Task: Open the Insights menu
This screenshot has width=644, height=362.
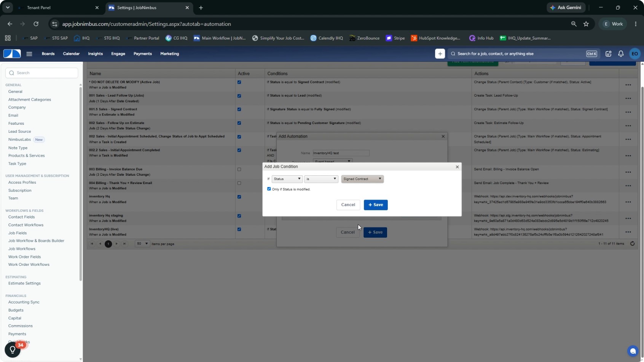Action: [95, 54]
